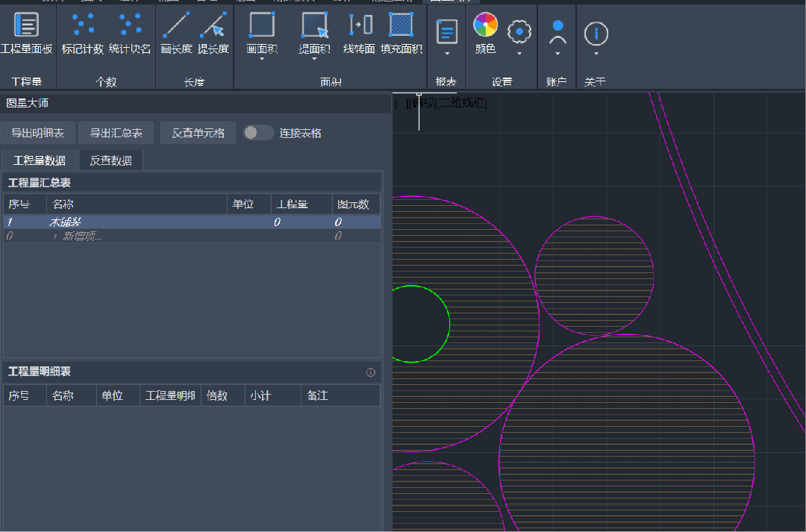Select the 标记计数 tool
Viewport: 806px width, 532px height.
click(83, 33)
